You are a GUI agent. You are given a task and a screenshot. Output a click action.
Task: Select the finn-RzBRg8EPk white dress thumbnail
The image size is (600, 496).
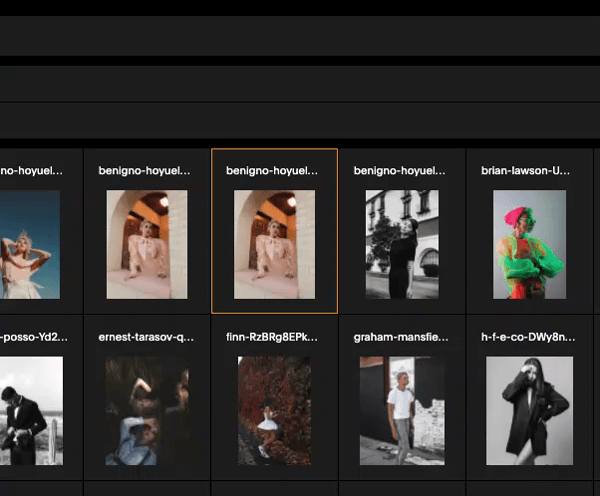(x=274, y=411)
